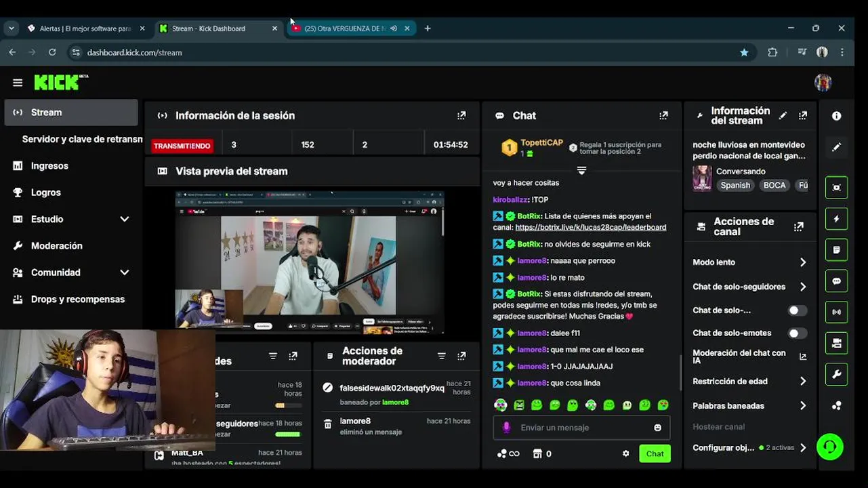The image size is (868, 488).
Task: Open the filter icon in Acciones de moderador
Action: [x=442, y=356]
